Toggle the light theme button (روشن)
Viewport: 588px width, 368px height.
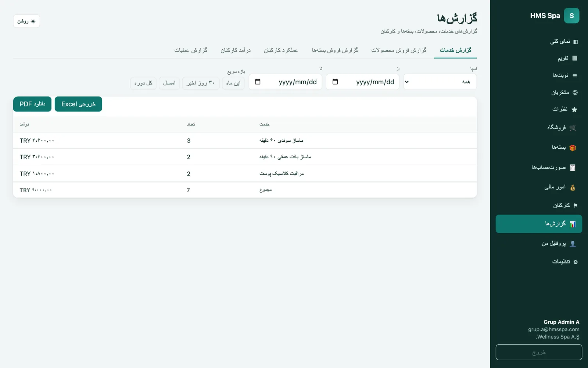(26, 21)
